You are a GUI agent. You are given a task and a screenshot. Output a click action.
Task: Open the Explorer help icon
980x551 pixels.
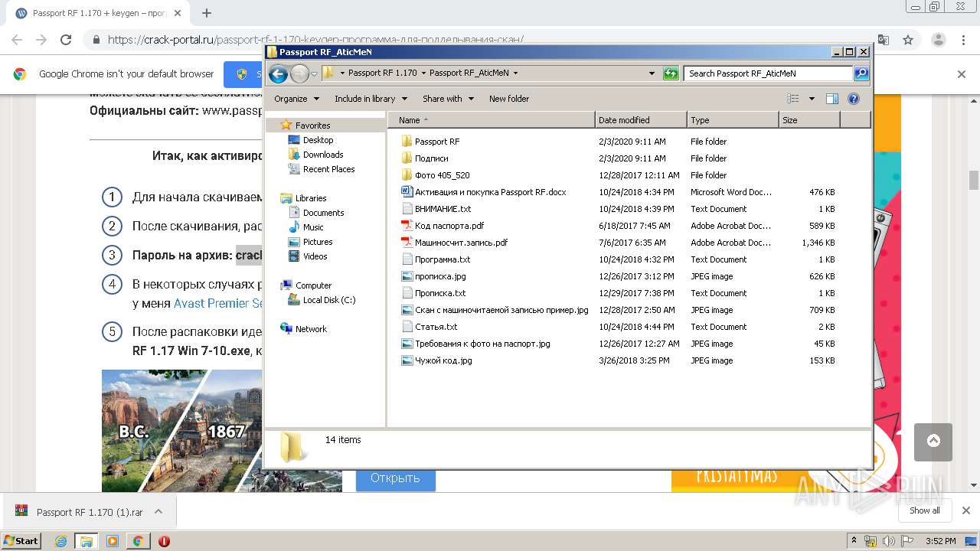854,99
